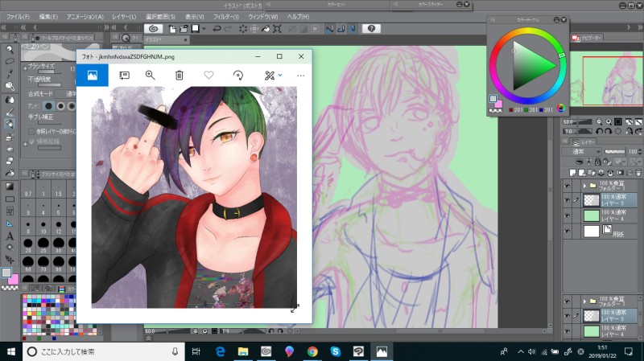The width and height of the screenshot is (644, 361).
Task: Open Clip Studio via spiral icon
Action: pos(153,29)
